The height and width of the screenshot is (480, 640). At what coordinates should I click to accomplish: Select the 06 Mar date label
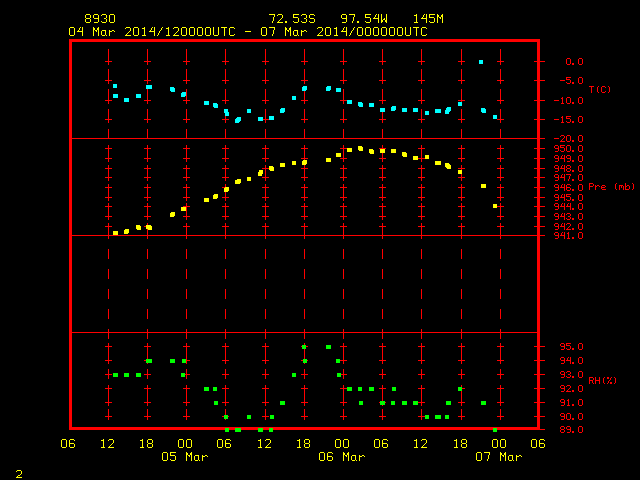tap(342, 457)
